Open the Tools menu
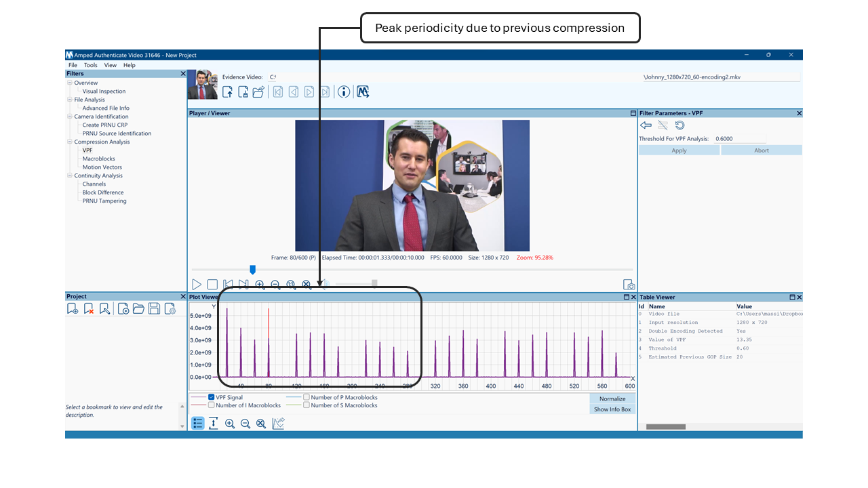This screenshot has height=488, width=868. pos(90,65)
